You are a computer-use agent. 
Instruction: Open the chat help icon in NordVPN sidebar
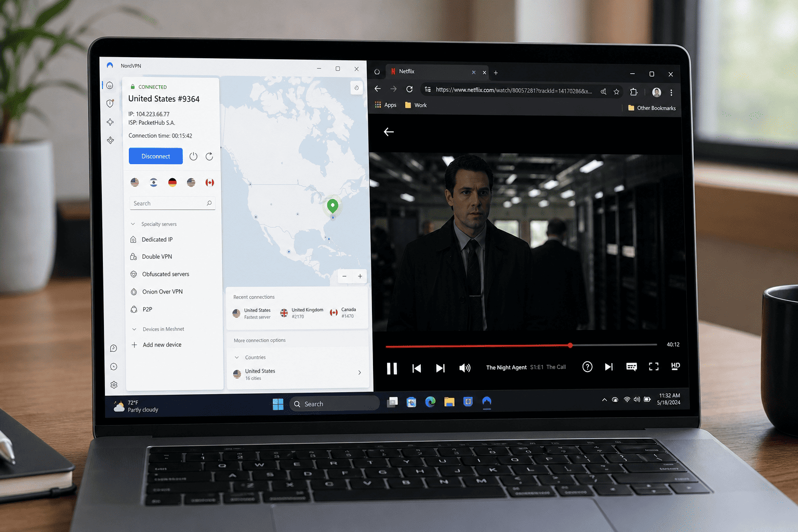tap(113, 349)
